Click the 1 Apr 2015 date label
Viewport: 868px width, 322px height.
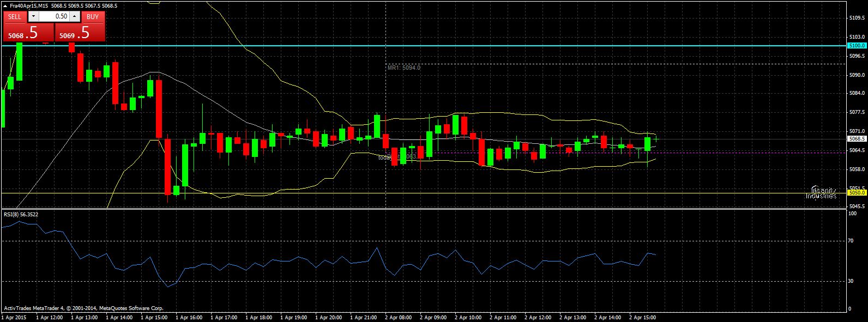14,318
